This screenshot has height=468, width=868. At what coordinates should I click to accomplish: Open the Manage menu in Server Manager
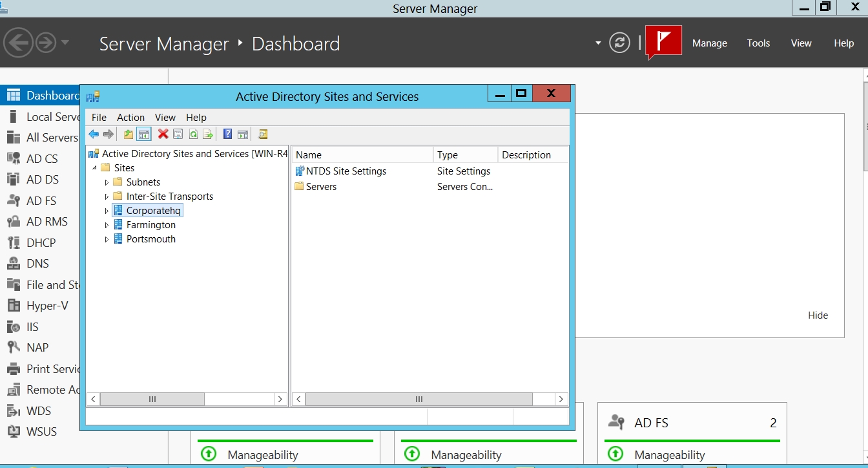(x=710, y=43)
